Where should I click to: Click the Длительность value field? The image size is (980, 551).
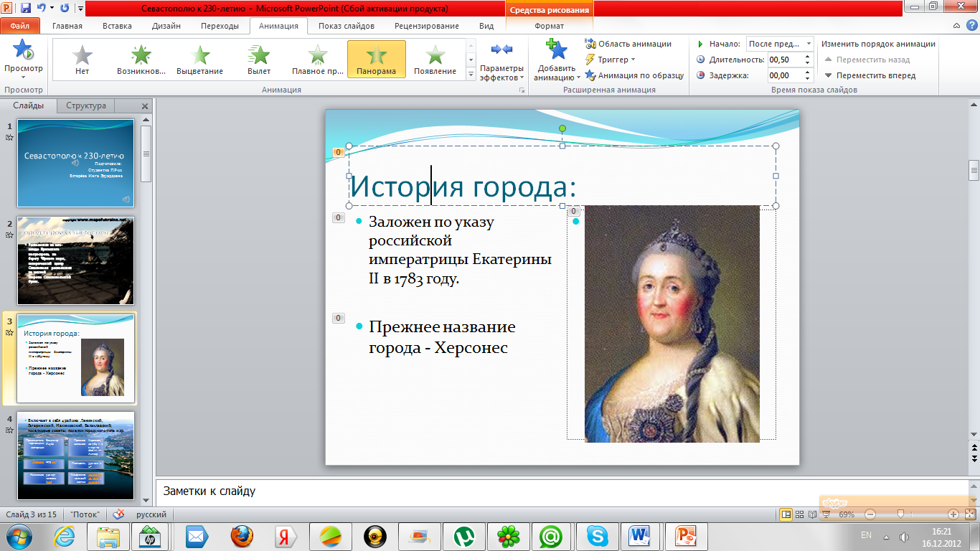coord(785,60)
